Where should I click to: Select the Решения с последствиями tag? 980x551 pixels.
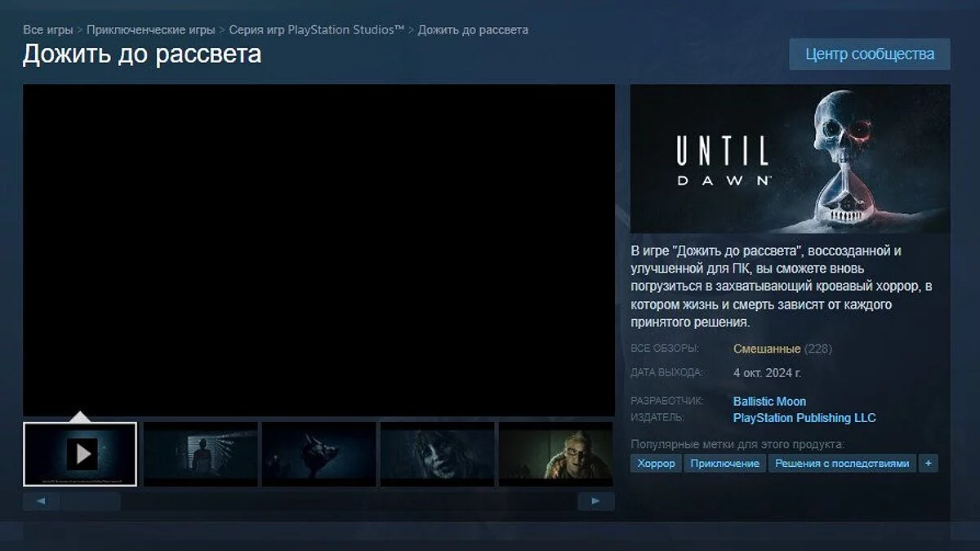coord(841,463)
